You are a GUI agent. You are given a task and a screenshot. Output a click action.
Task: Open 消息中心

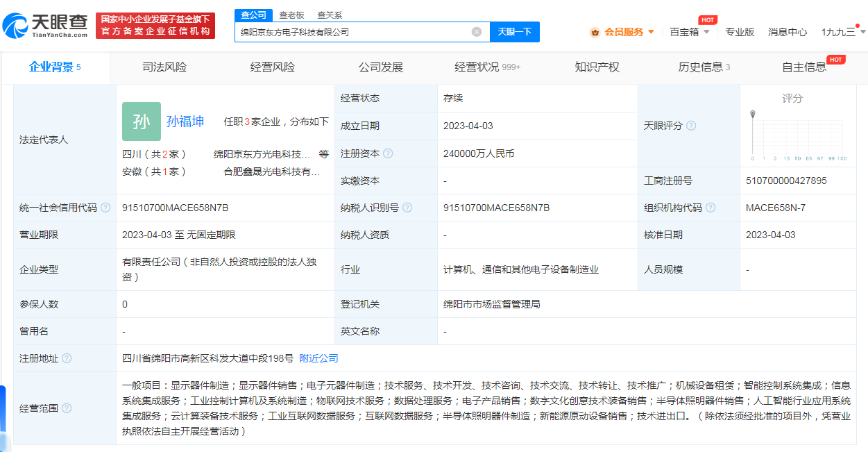pyautogui.click(x=788, y=32)
